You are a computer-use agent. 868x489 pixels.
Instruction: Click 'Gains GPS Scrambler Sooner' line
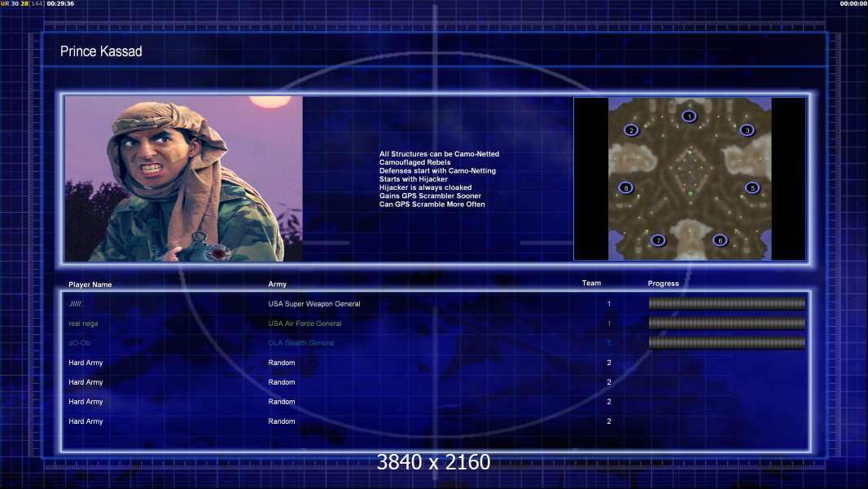[430, 196]
